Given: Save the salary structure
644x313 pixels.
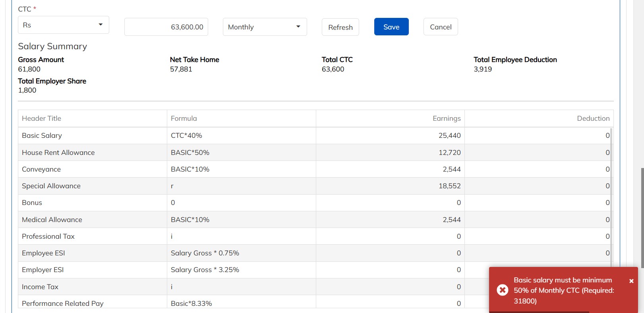Looking at the screenshot, I should [391, 27].
